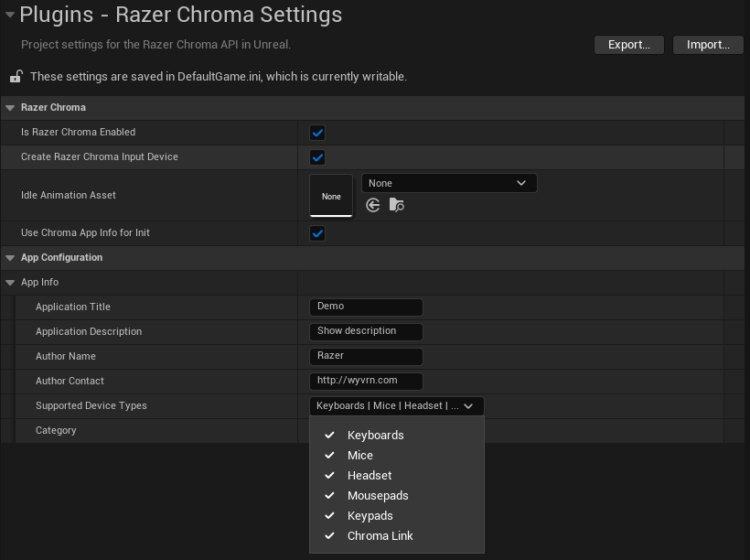750x560 pixels.
Task: Uncheck Chroma Link device option
Action: point(380,536)
